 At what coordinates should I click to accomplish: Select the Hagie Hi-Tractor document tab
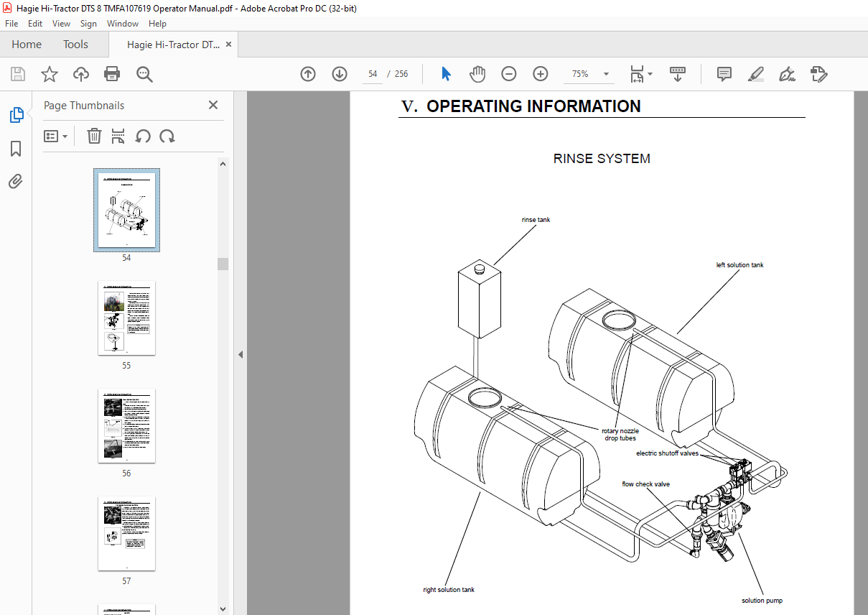click(173, 44)
